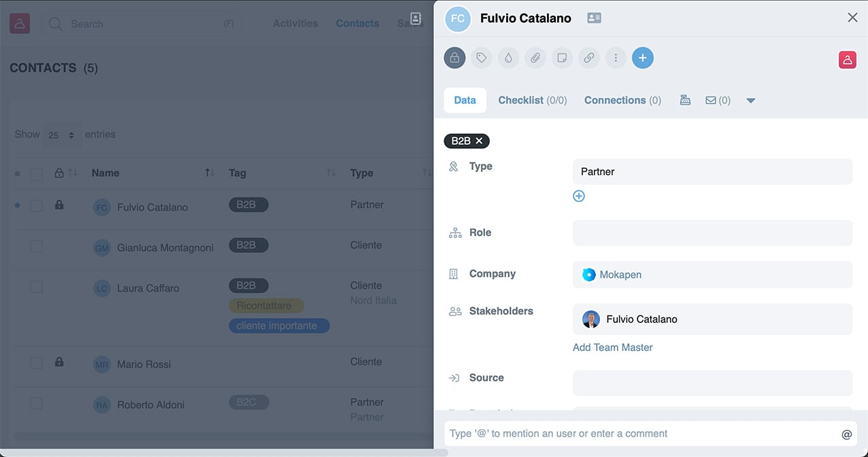
Task: Expand the more tabs dropdown arrow
Action: pos(751,101)
